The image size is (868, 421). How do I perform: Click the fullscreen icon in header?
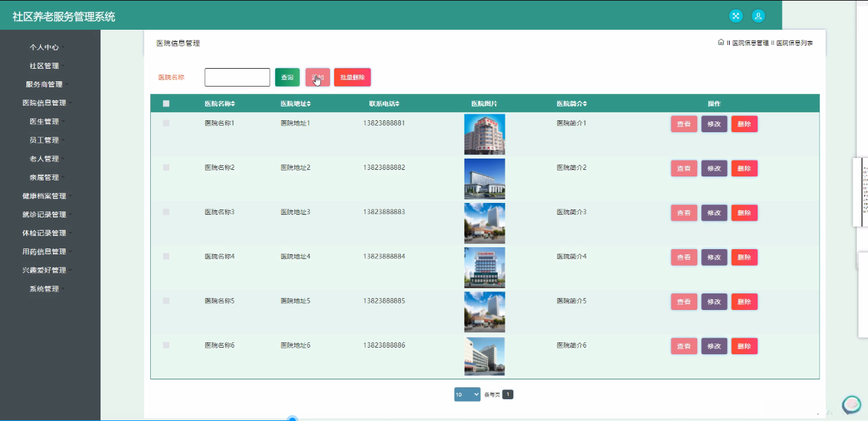pos(735,16)
